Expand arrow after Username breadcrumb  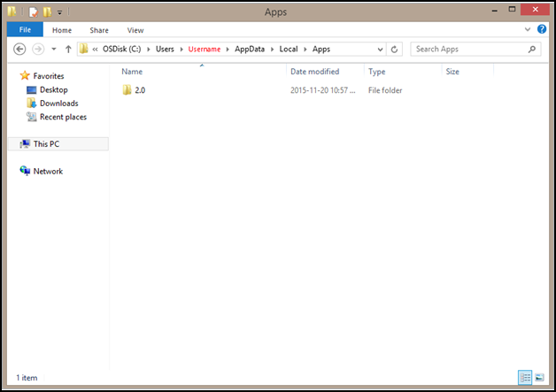click(228, 50)
